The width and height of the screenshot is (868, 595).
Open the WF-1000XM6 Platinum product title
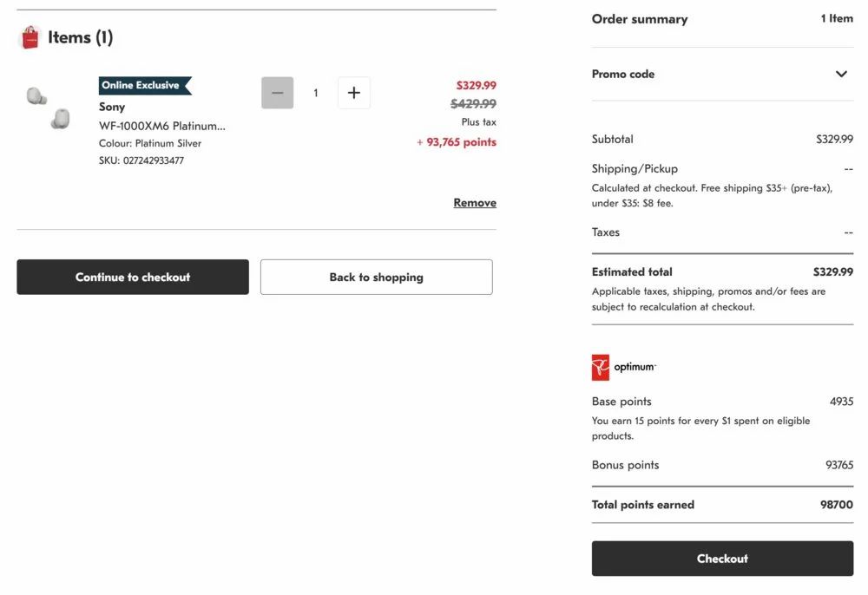click(x=162, y=126)
